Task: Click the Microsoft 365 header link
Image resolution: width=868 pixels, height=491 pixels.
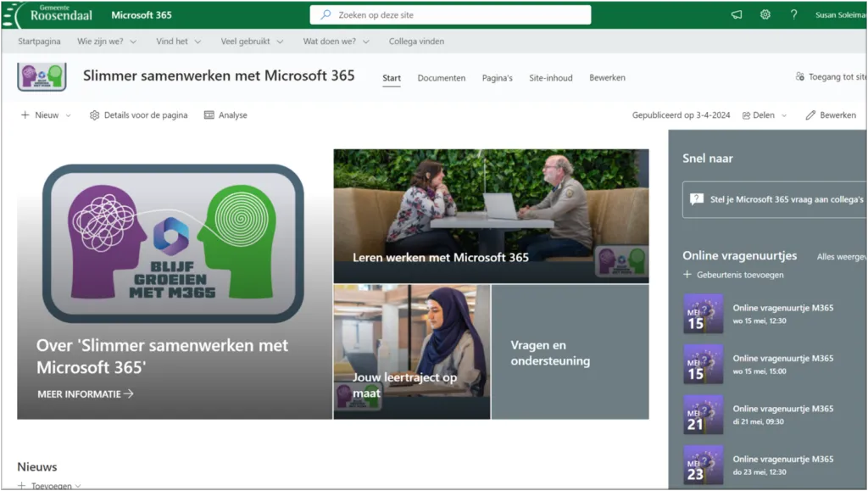Action: coord(142,15)
